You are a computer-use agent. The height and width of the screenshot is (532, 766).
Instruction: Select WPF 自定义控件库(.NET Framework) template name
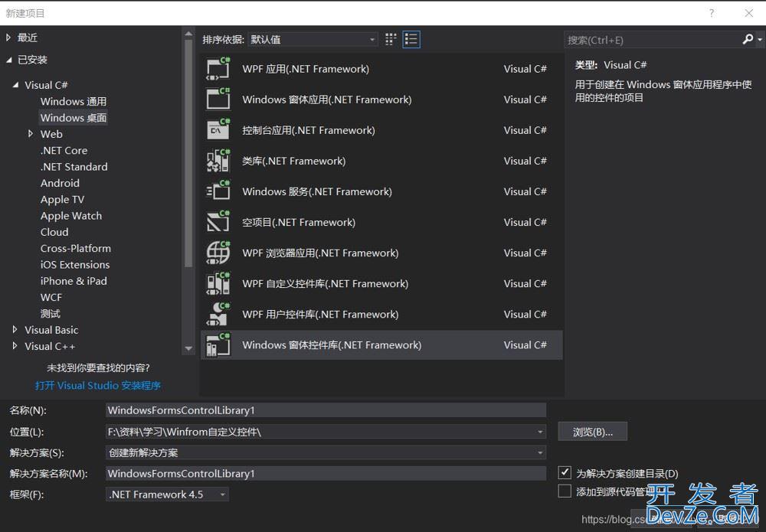coord(326,283)
